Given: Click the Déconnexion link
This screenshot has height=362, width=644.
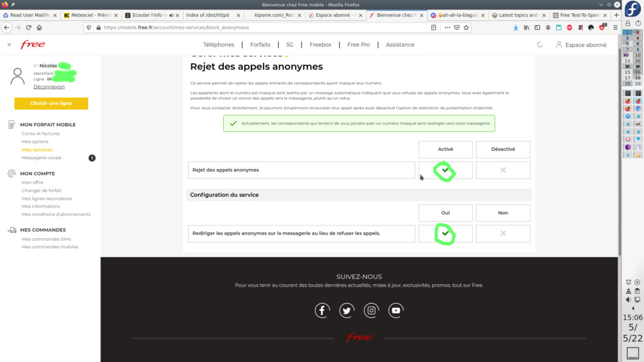Looking at the screenshot, I should click(49, 87).
